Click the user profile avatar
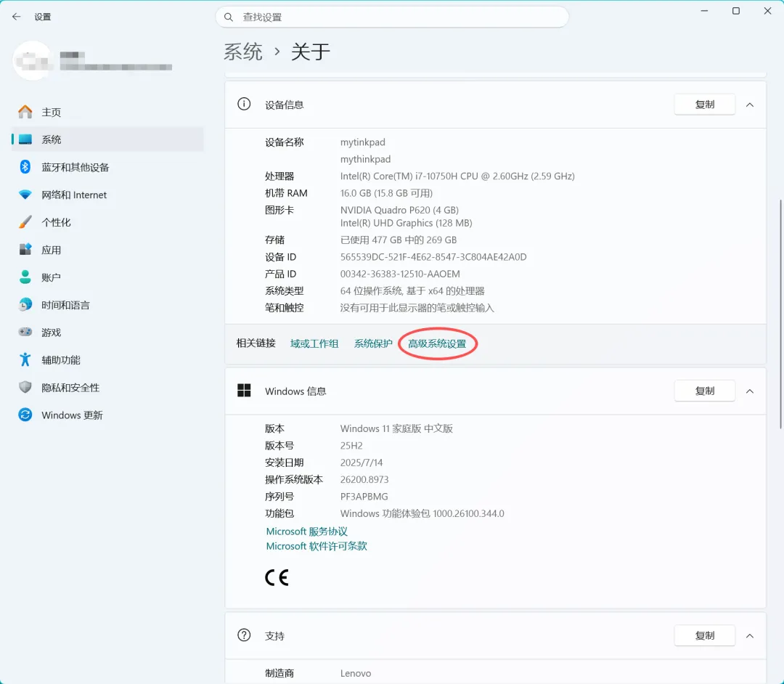This screenshot has width=784, height=684. 33,60
